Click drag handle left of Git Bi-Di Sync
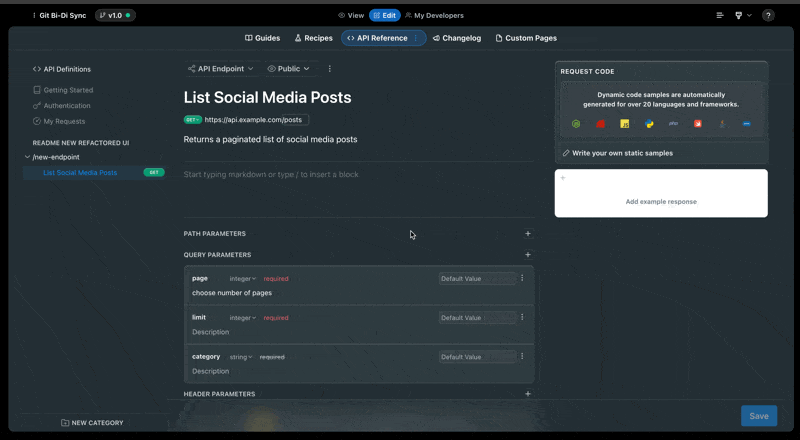 click(34, 15)
